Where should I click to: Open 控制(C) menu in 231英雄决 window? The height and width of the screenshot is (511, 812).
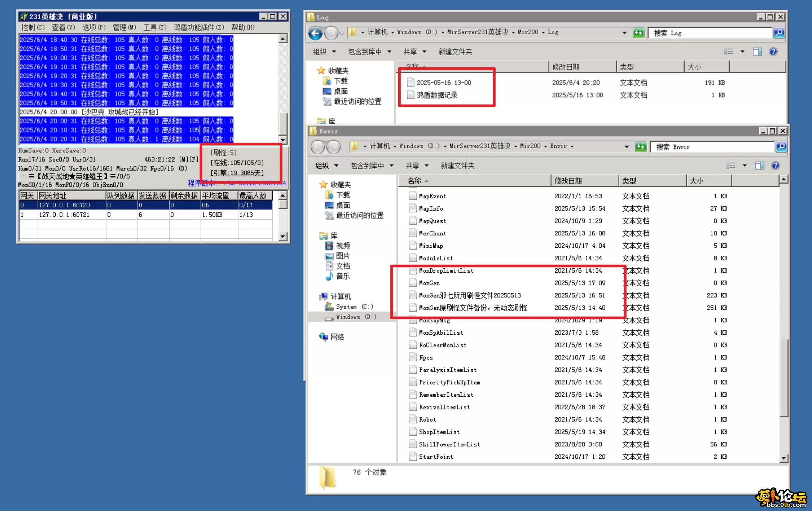click(x=33, y=27)
